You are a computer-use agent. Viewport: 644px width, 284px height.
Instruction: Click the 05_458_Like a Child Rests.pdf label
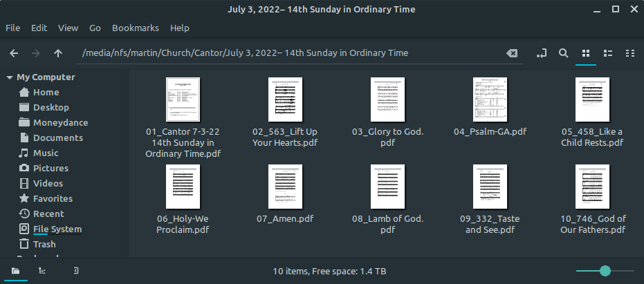(x=592, y=138)
